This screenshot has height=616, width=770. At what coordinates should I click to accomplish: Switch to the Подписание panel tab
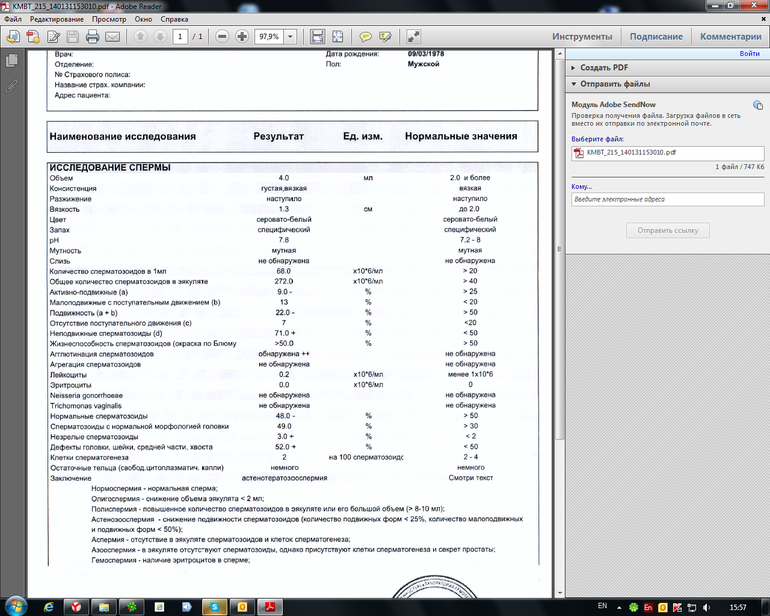point(656,37)
